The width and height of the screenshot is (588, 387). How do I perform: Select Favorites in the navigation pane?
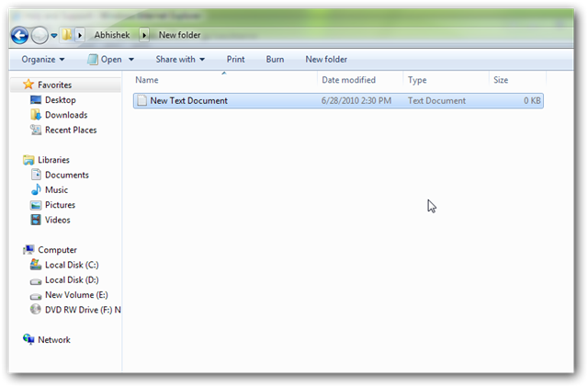coord(54,85)
